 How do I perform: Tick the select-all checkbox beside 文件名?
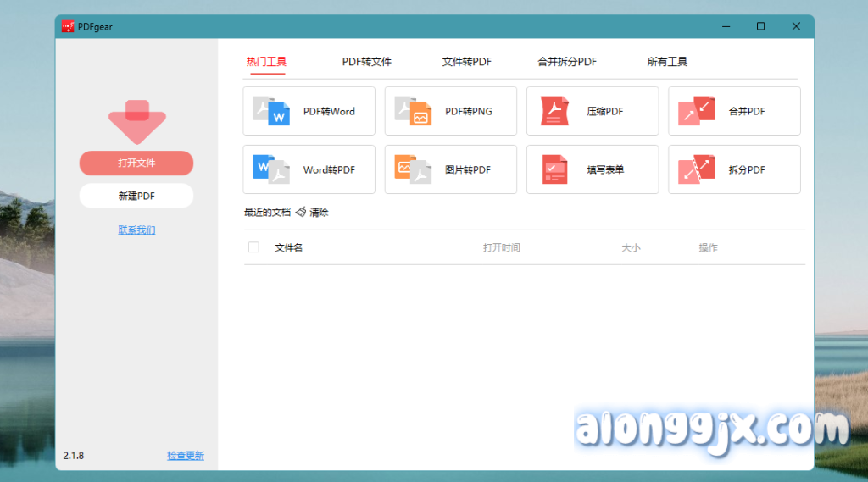point(253,247)
